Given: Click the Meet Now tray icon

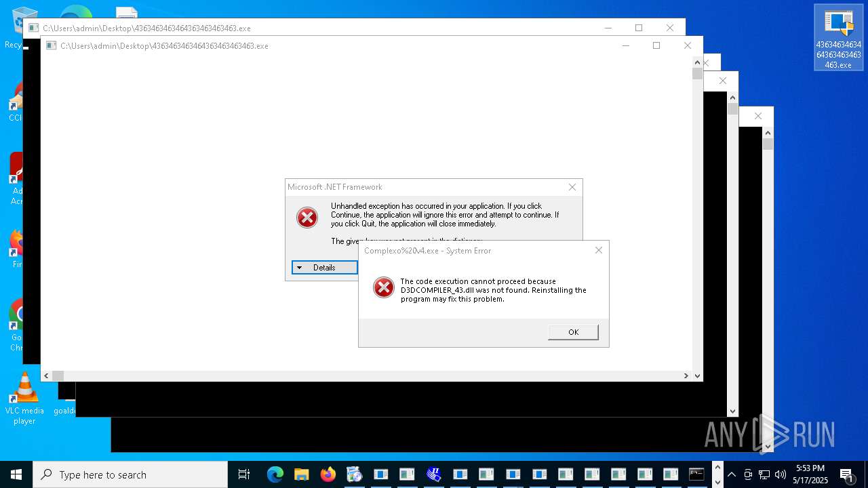Looking at the screenshot, I should click(748, 474).
